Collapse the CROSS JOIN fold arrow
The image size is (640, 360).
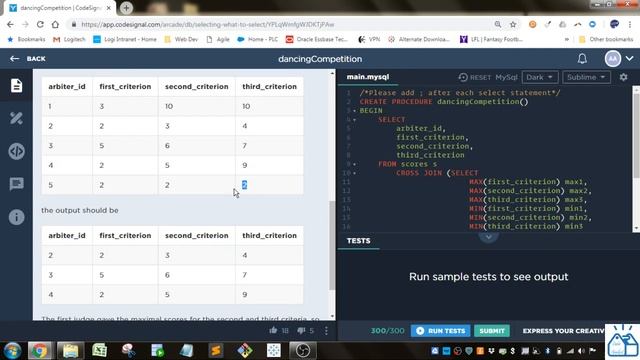click(354, 173)
